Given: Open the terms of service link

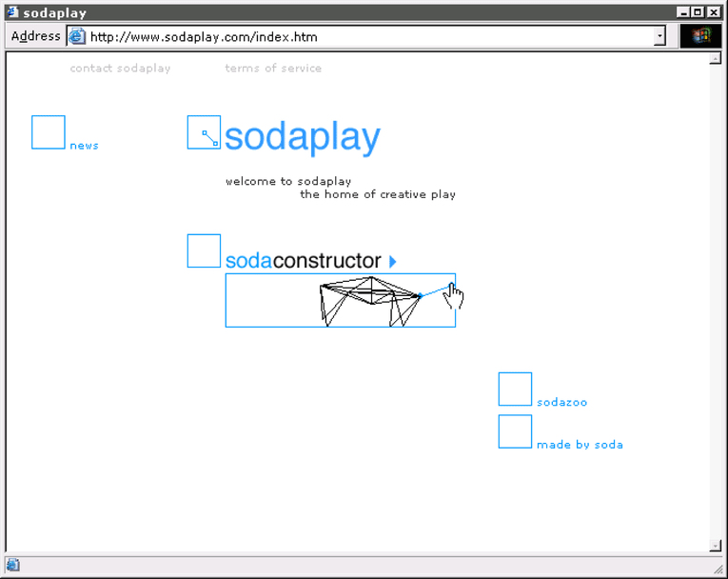Looking at the screenshot, I should (273, 69).
